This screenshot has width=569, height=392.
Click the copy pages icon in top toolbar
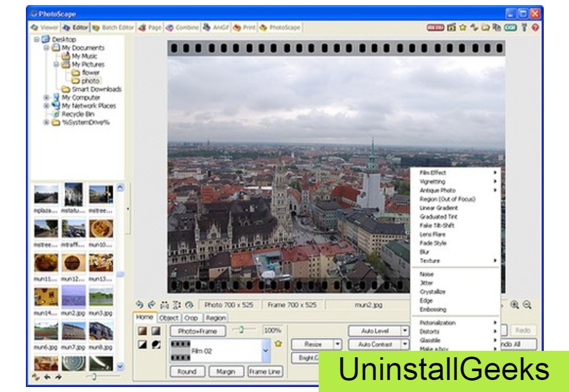click(x=497, y=27)
